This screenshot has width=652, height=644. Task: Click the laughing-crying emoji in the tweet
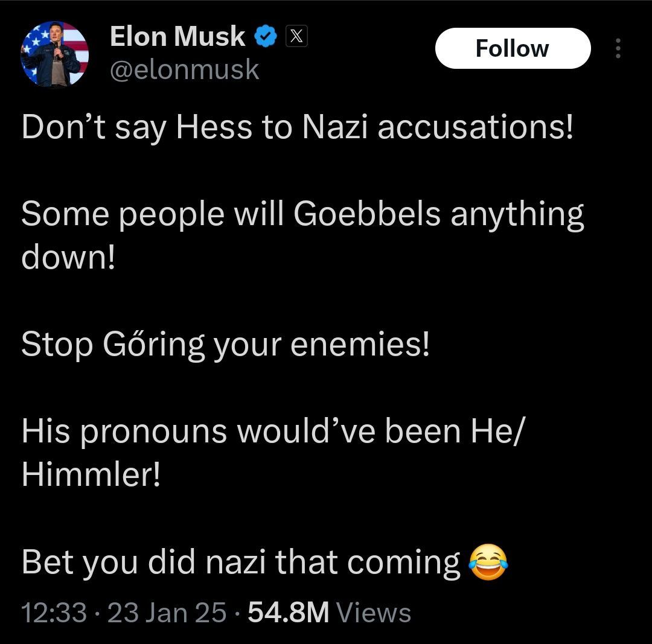coord(488,562)
